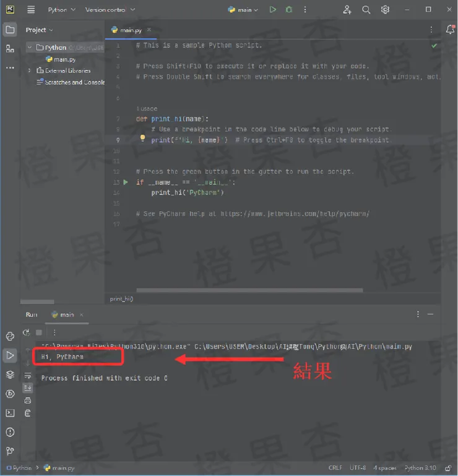This screenshot has height=476, width=458.
Task: Click the run gutter arrow on line 13
Action: (126, 182)
